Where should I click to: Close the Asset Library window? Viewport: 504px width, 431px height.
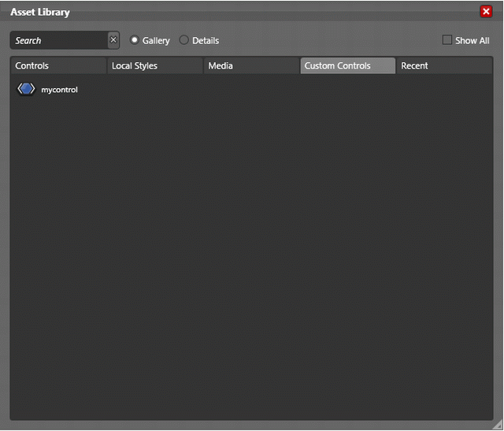(486, 12)
